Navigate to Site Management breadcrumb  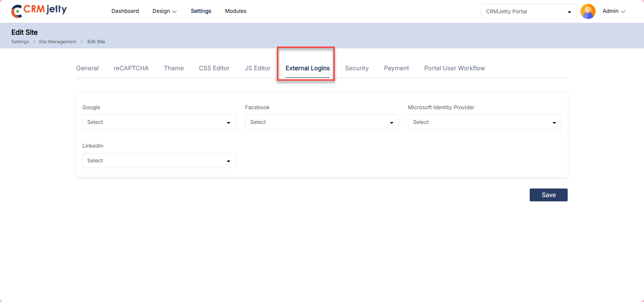57,42
